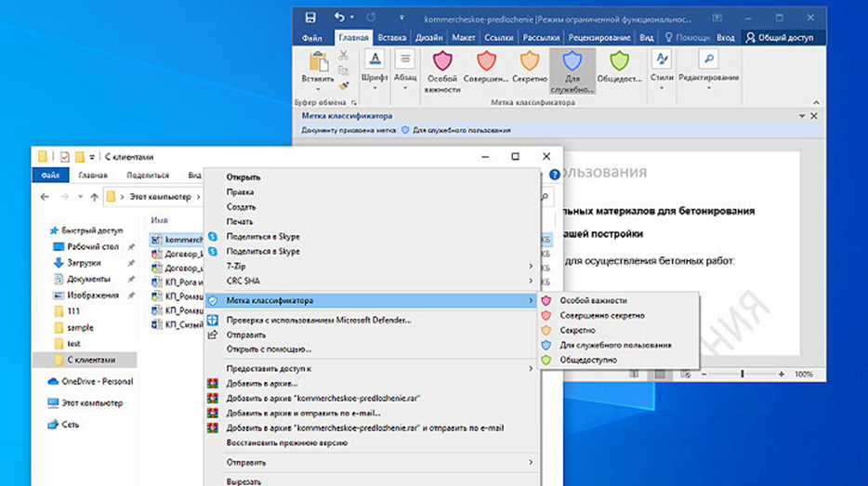This screenshot has height=486, width=868.
Task: Open Customize Quick Access Toolbar dropdown
Action: click(x=401, y=18)
